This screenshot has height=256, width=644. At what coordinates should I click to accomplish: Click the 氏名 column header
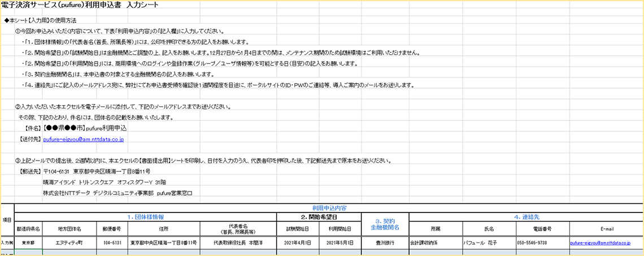tap(489, 228)
